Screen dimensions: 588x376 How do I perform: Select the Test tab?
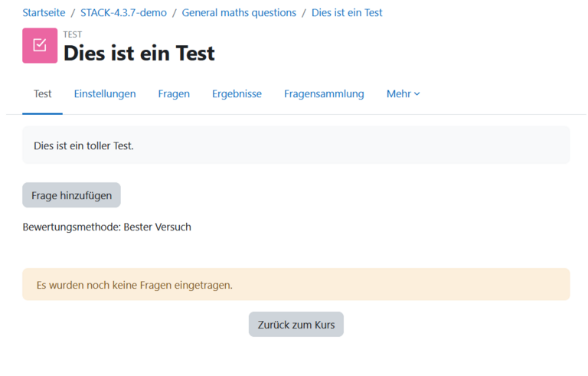click(43, 94)
